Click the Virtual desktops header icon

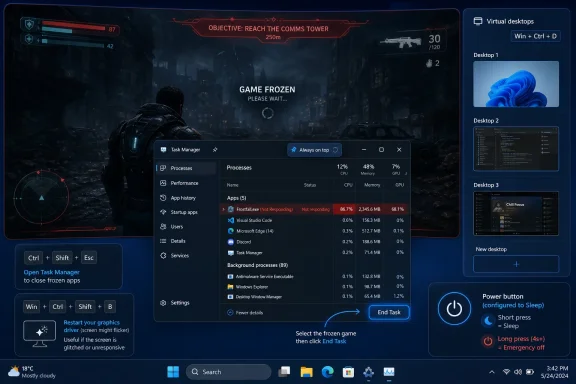pos(478,21)
